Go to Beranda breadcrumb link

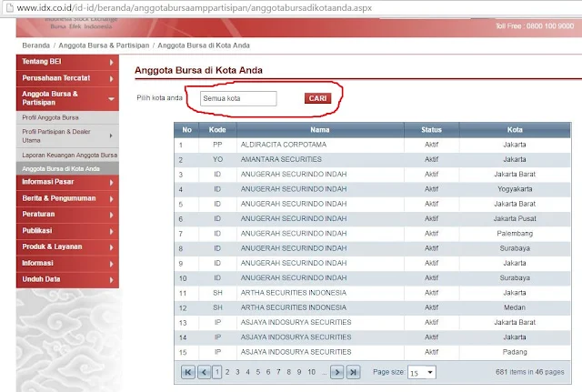tap(36, 45)
